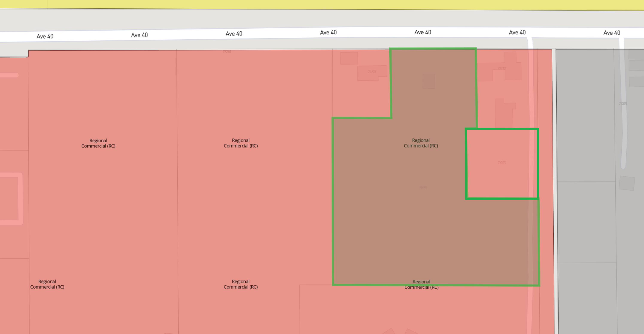Click the short pink road stub at left edge
Image resolution: width=644 pixels, height=334 pixels.
9,75
